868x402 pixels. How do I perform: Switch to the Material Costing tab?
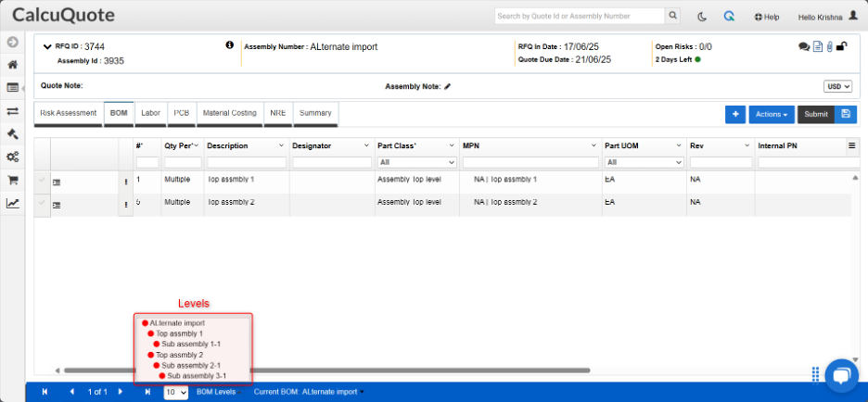point(230,113)
